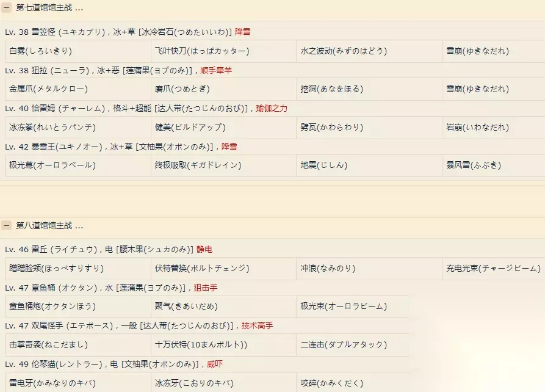Click the 暴风雪(ふぶき) move cell
This screenshot has height=392, width=545.
point(494,165)
